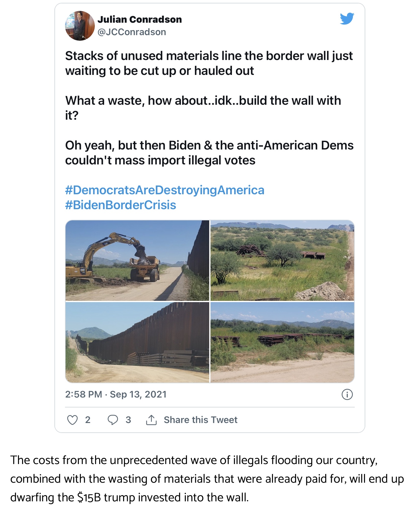Click the reply count number 3
This screenshot has height=506, width=420.
click(128, 420)
